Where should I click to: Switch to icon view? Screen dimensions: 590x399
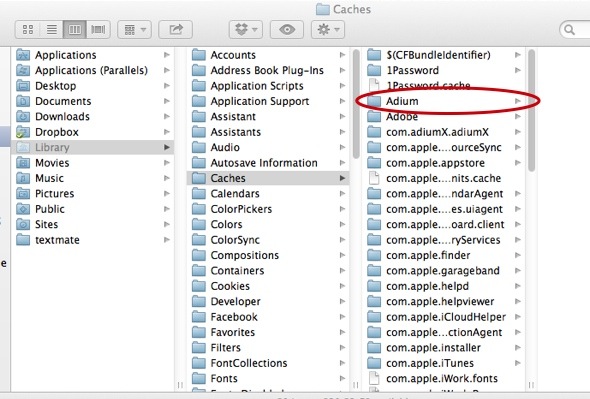click(28, 29)
